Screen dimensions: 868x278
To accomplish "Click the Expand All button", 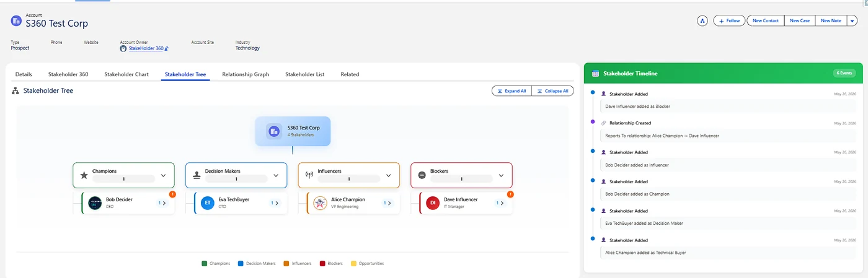I will point(511,91).
